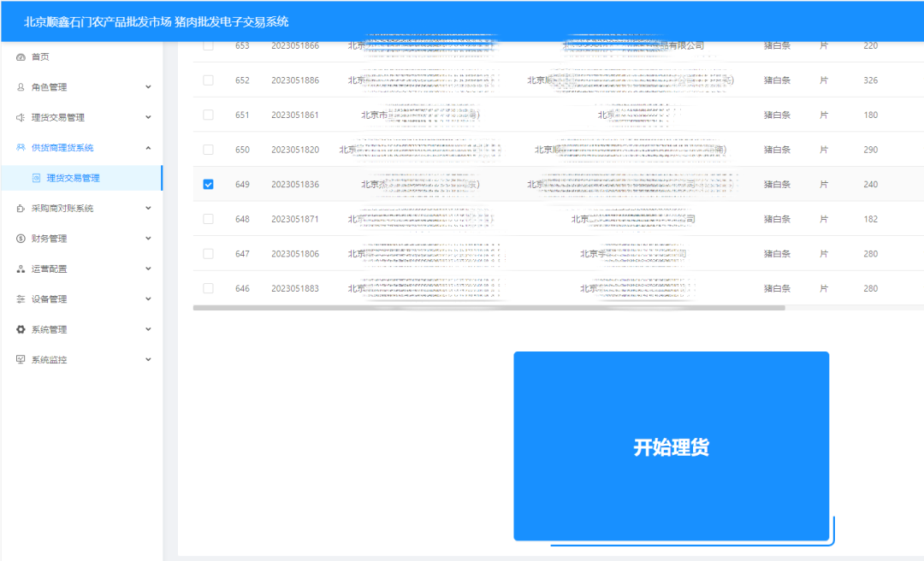Click the people icon beside 供货商理货系统
Viewport: 924px width, 561px height.
21,148
